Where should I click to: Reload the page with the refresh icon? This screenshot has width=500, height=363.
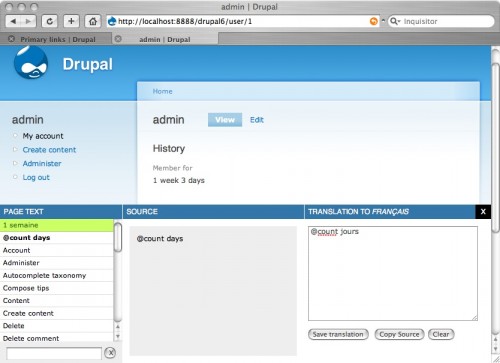49,21
